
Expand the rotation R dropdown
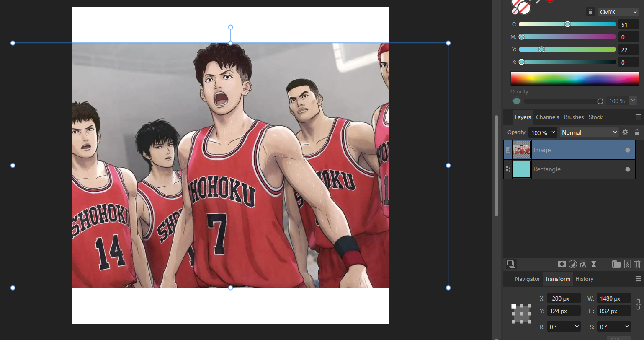[x=577, y=327]
